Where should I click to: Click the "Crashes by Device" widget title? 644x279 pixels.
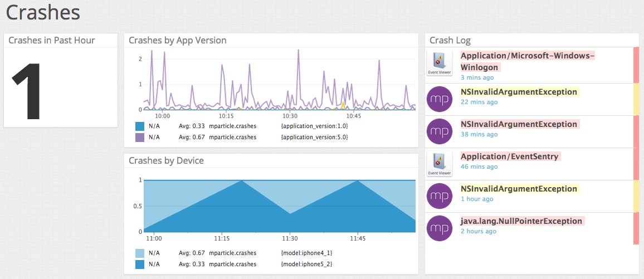(x=166, y=161)
